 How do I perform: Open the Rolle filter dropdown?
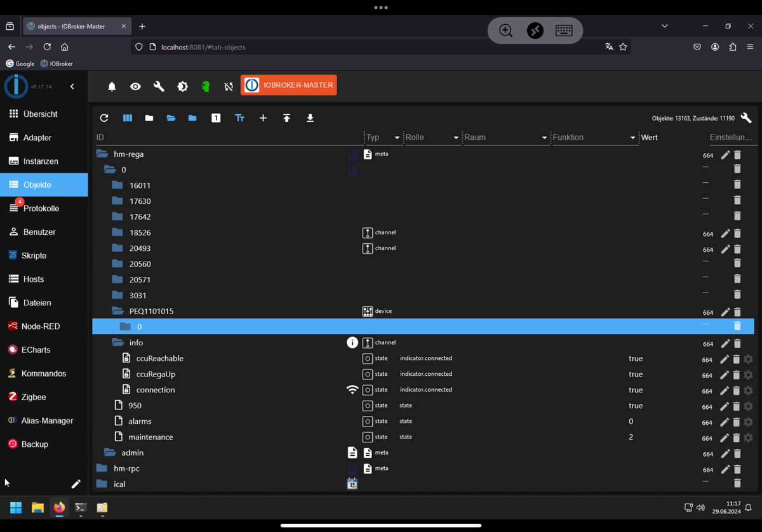click(x=432, y=137)
